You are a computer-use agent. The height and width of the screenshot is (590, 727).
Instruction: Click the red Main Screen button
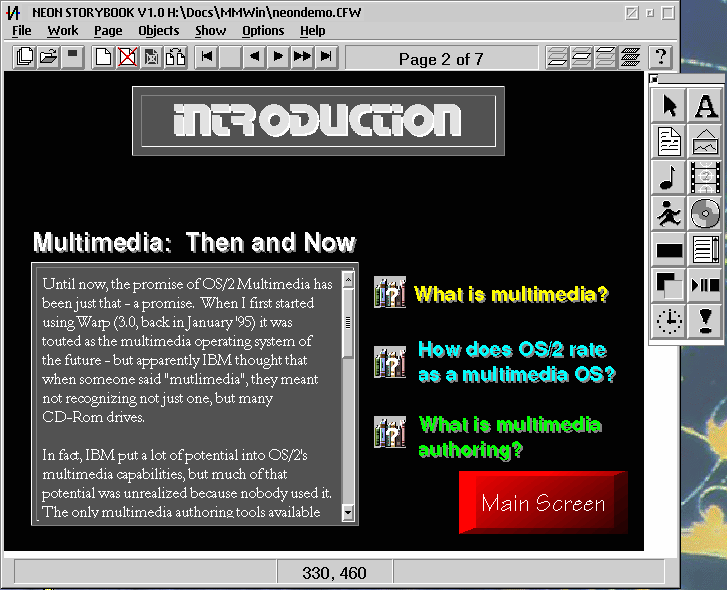pos(543,502)
